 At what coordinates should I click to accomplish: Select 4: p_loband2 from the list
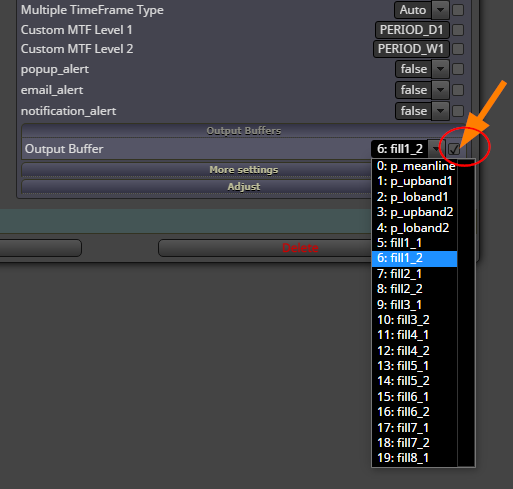pyautogui.click(x=414, y=228)
